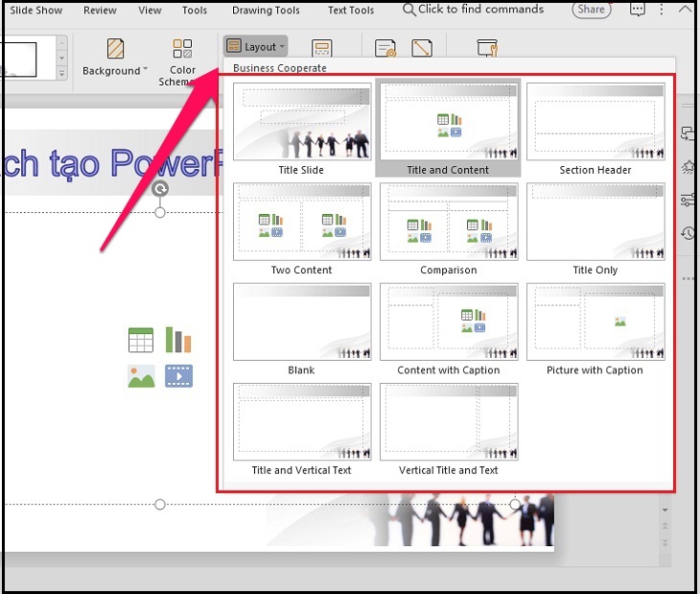The height and width of the screenshot is (594, 700).
Task: Open the three-dot more options menu
Action: pos(661,10)
